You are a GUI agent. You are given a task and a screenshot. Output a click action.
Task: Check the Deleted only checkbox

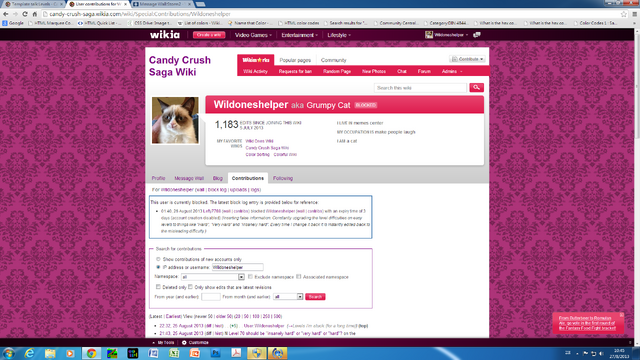158,287
